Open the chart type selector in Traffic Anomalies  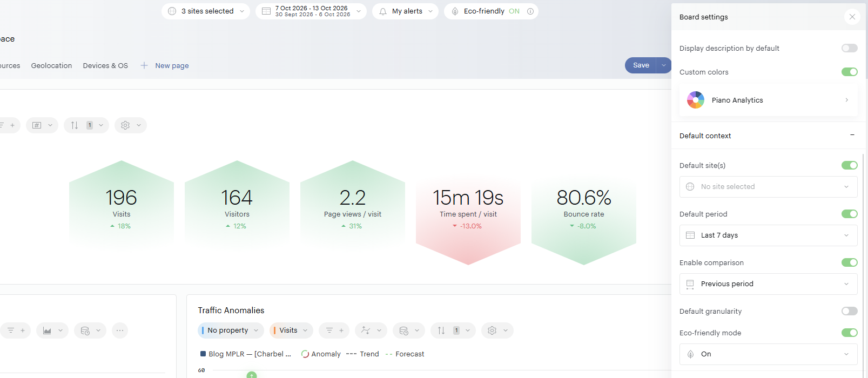371,330
